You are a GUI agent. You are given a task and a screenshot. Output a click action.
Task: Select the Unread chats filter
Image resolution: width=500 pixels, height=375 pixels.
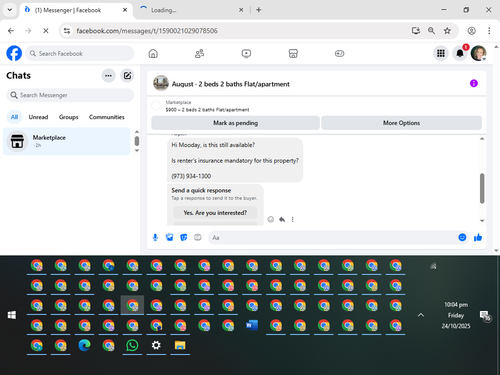tap(38, 117)
